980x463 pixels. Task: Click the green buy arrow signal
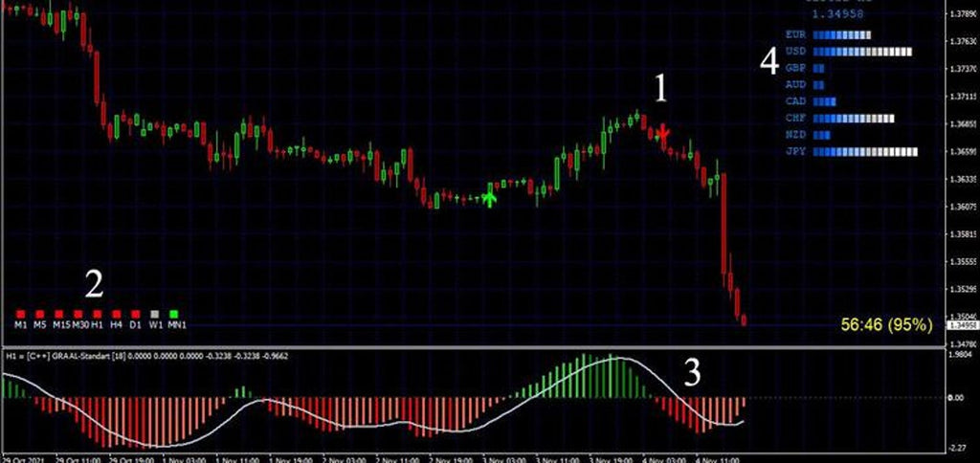[x=490, y=198]
